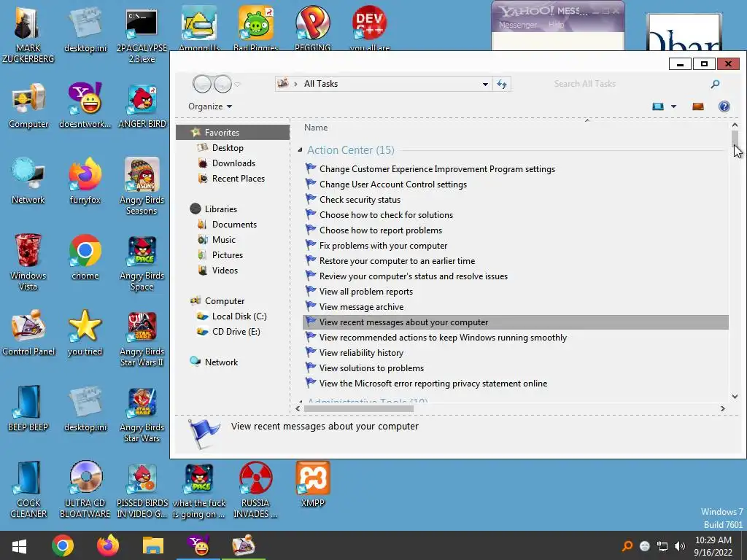Select Favorites in the navigation pane

233,133
